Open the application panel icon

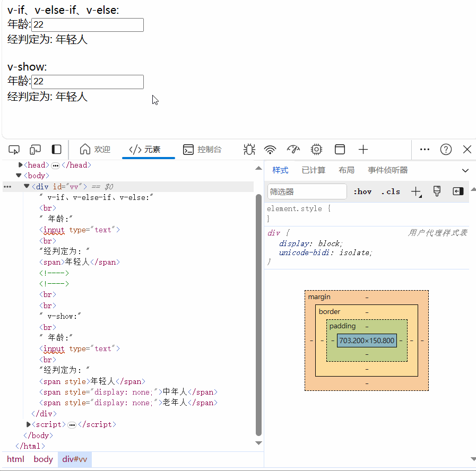[x=340, y=150]
